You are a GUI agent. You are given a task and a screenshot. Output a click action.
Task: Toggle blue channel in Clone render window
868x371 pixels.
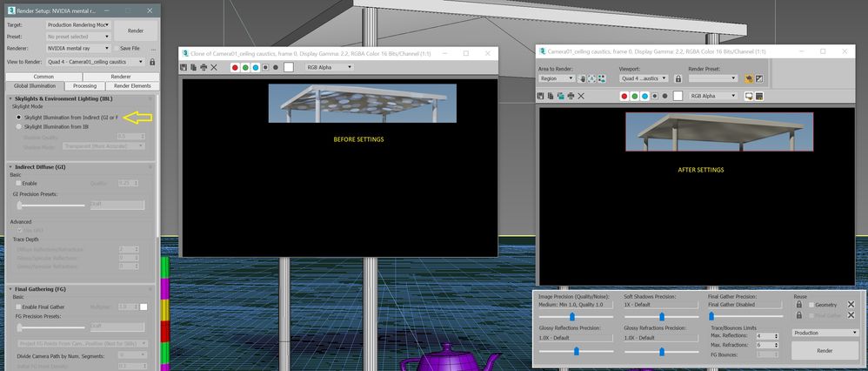(x=255, y=67)
